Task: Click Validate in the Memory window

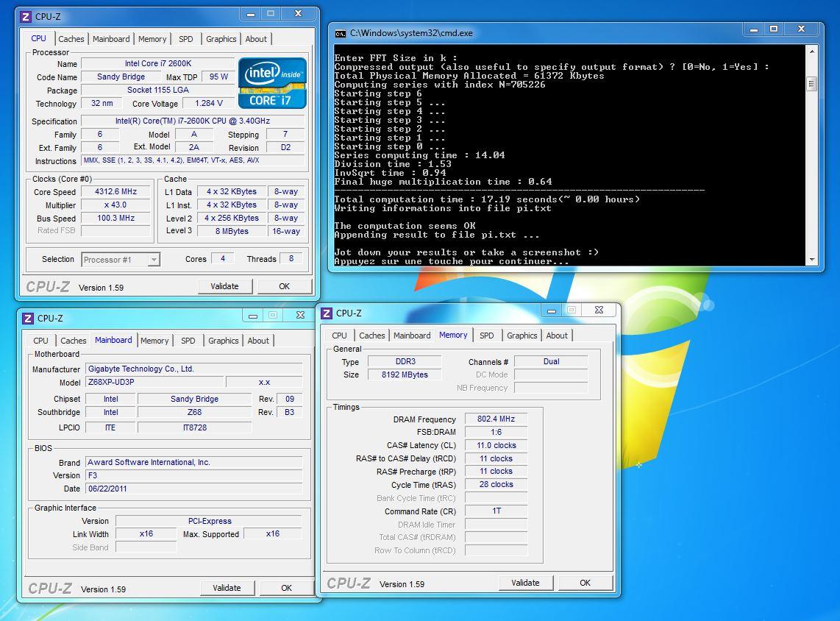Action: 525,583
